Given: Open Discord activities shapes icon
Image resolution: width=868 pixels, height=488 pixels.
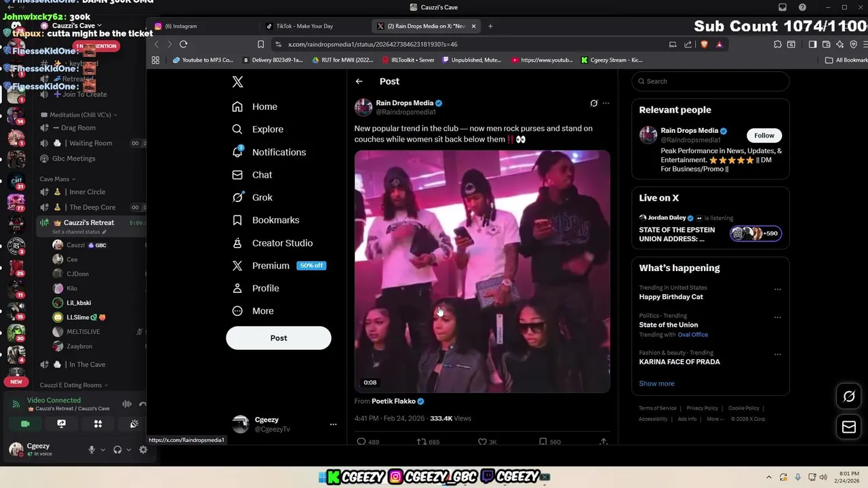Looking at the screenshot, I should click(98, 424).
